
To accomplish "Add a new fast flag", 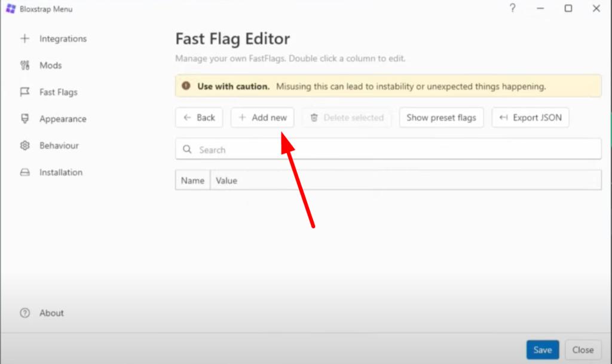I will [x=262, y=117].
